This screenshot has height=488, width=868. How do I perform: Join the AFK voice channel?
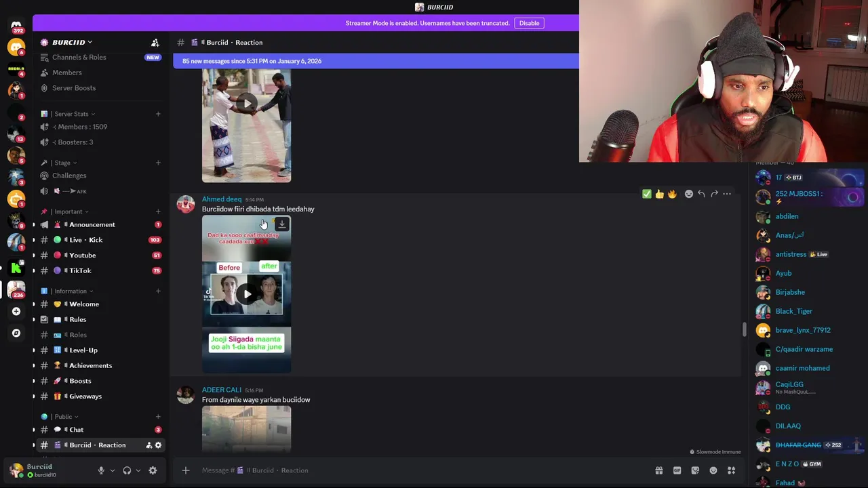tap(100, 191)
